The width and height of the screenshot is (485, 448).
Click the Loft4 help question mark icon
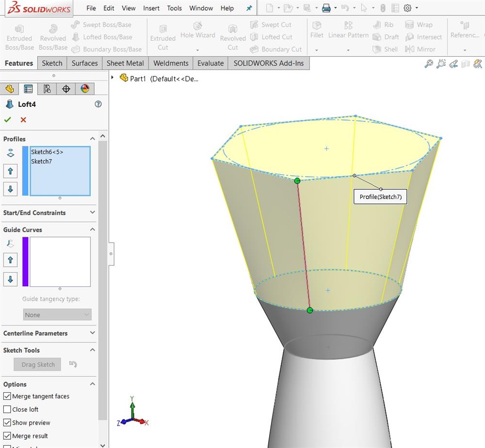(98, 104)
